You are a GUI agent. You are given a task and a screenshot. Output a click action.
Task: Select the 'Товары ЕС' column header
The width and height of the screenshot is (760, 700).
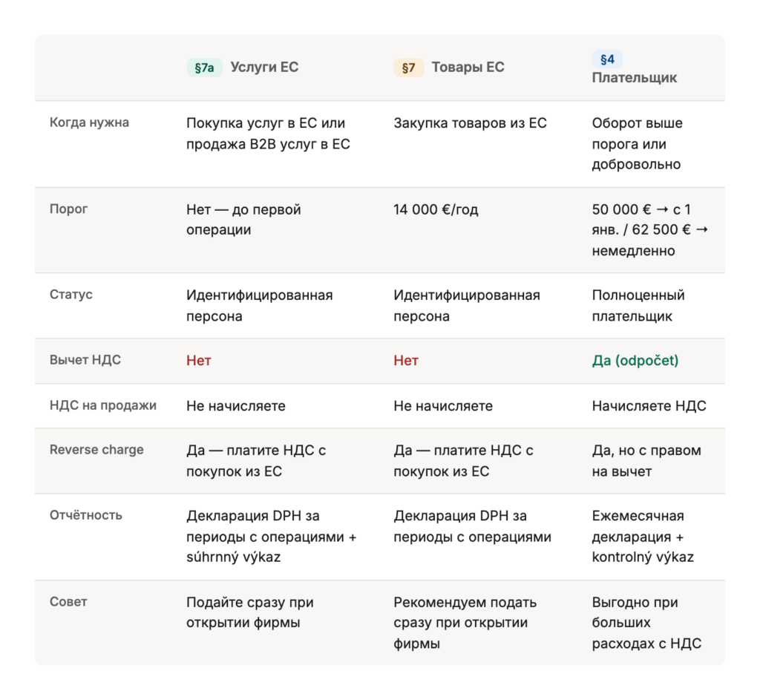[x=468, y=68]
